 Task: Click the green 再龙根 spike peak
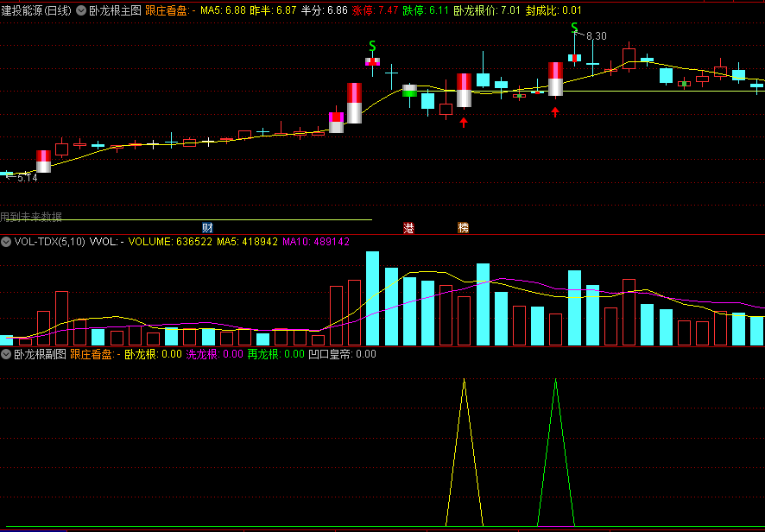coord(556,380)
